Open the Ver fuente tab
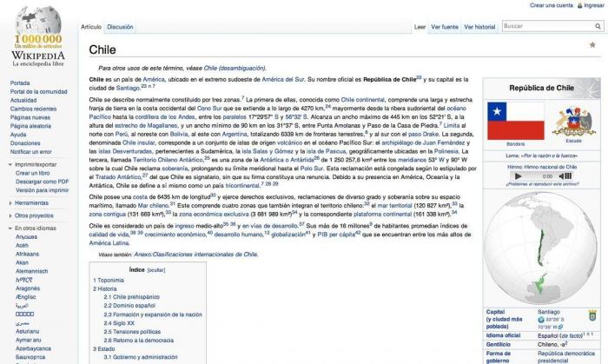This screenshot has height=364, width=608. [x=445, y=27]
